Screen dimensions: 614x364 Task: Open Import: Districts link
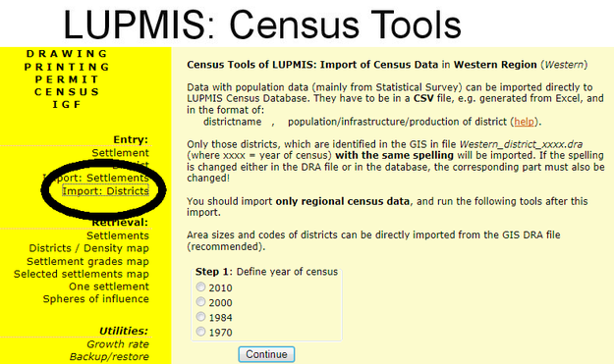click(106, 190)
